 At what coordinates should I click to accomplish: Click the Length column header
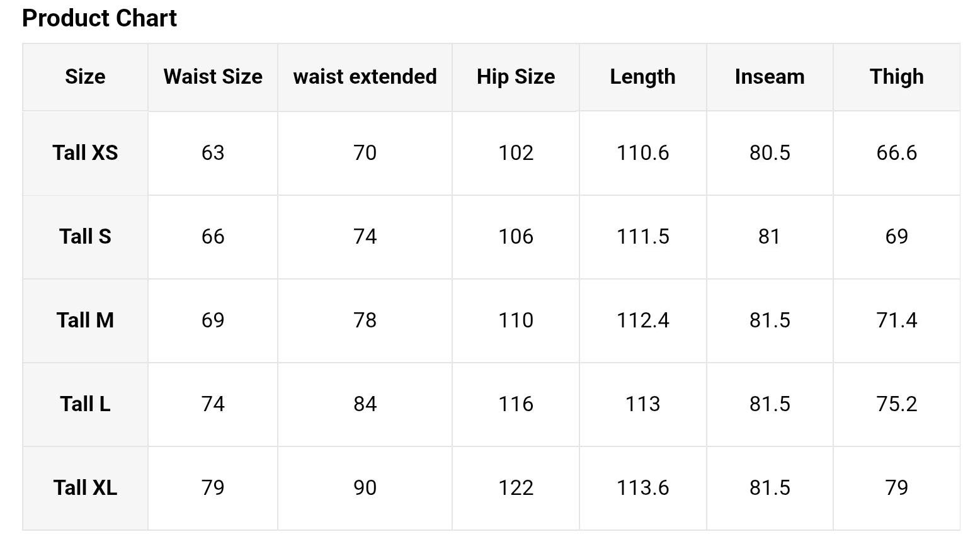642,77
